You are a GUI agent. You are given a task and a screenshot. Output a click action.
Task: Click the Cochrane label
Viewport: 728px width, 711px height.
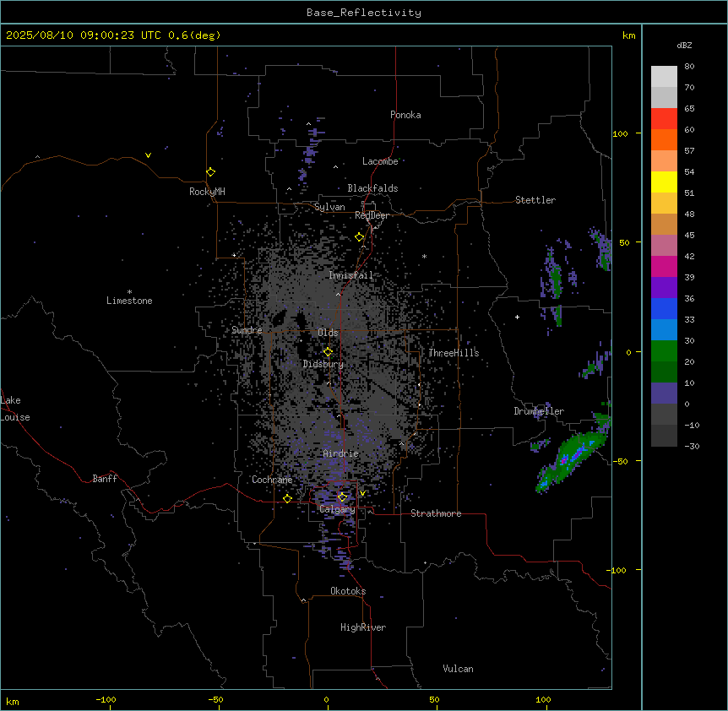(x=272, y=480)
